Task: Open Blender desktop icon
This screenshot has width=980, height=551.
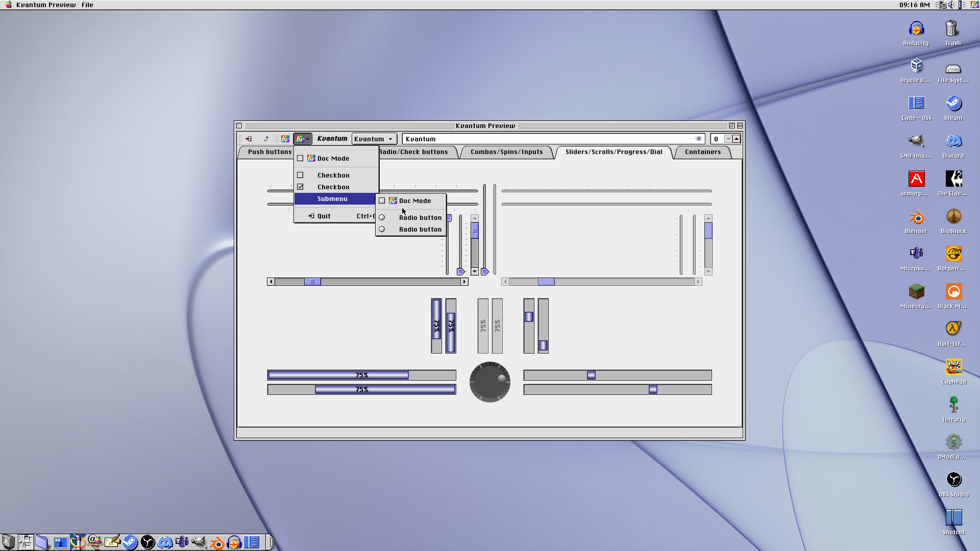Action: 916,222
